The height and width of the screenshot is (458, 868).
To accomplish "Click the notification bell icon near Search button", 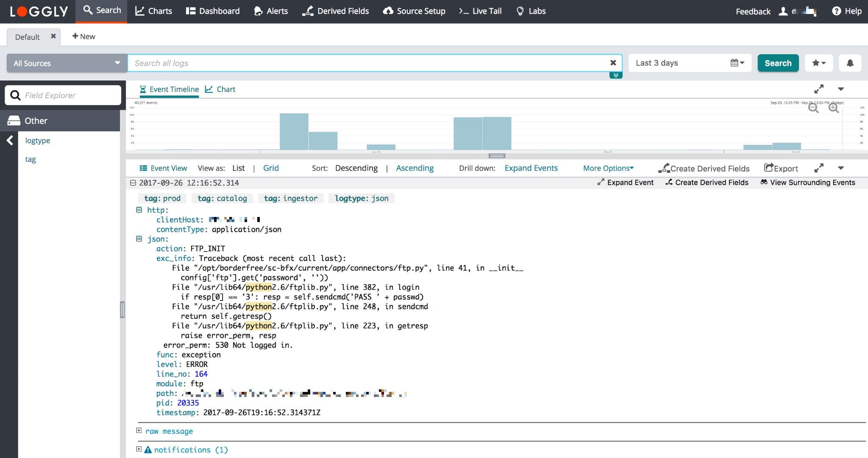I will [x=850, y=63].
